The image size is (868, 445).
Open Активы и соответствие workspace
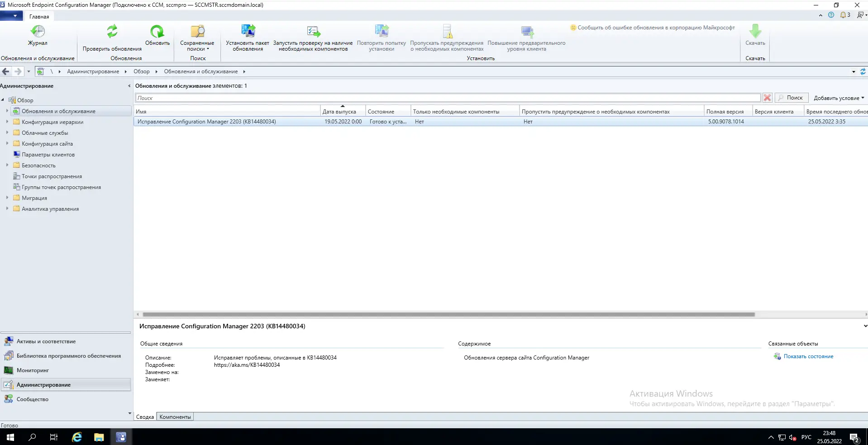click(x=66, y=341)
